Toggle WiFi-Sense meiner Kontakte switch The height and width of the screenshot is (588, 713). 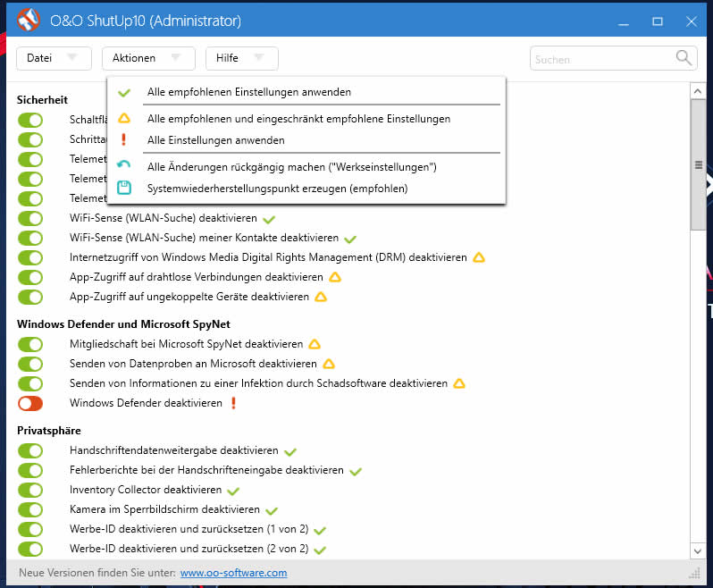click(x=30, y=238)
